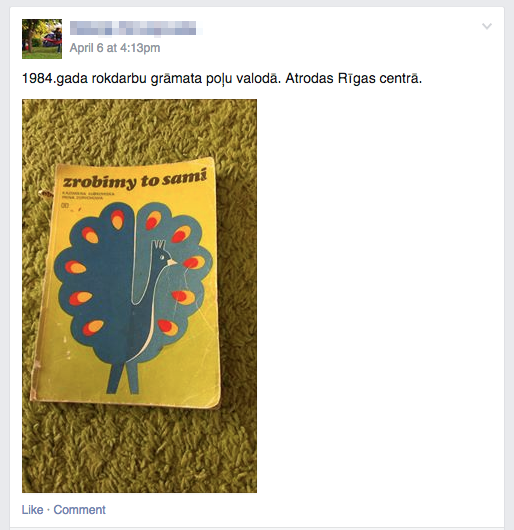Click the green carpet below the book
This screenshot has height=530, width=514.
click(x=139, y=451)
